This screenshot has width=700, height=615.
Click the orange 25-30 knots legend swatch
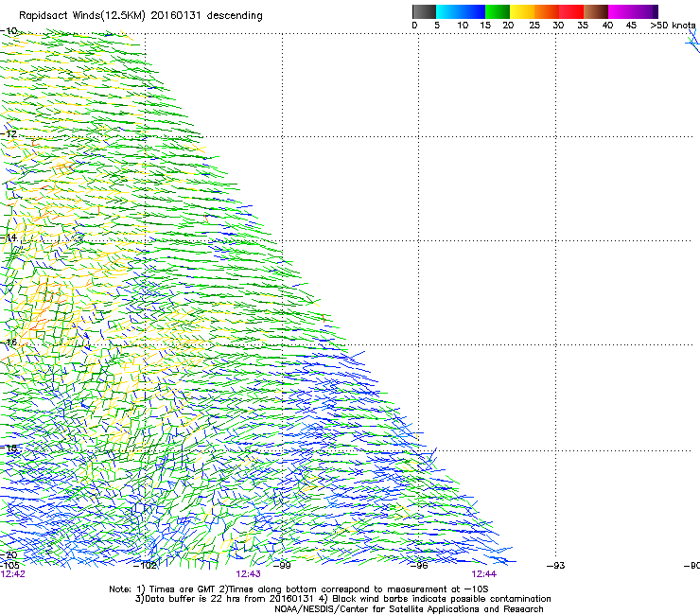pyautogui.click(x=547, y=11)
